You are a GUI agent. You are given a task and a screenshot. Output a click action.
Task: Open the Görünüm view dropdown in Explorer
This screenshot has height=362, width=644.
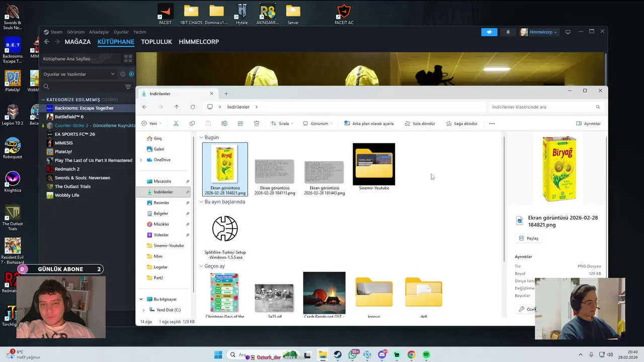[x=317, y=123]
